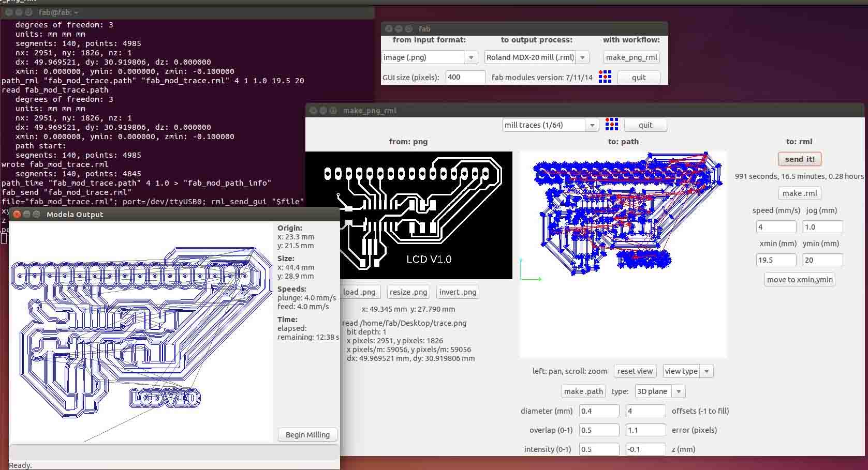This screenshot has height=470, width=868.
Task: Click the fab logo icon next to mill traces dropdown
Action: click(612, 125)
